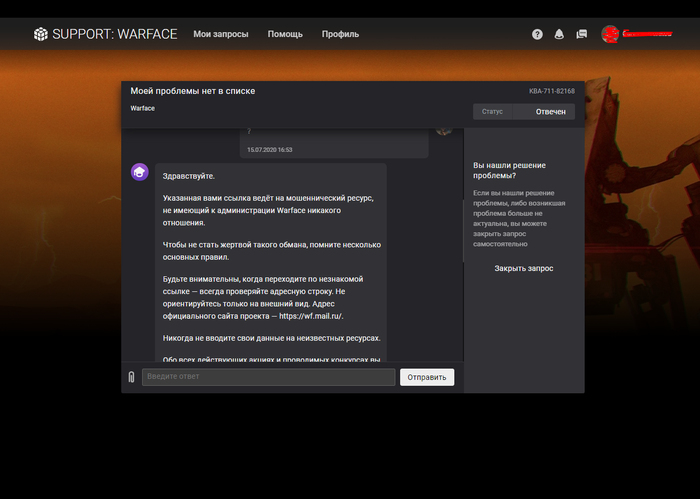Click the paperclip attach file icon
The image size is (700, 499).
pyautogui.click(x=131, y=377)
